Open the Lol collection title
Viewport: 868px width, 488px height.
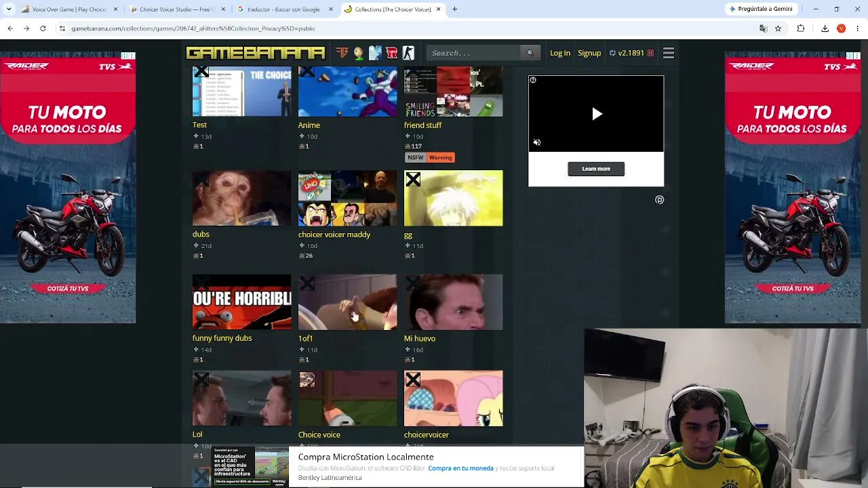[197, 434]
